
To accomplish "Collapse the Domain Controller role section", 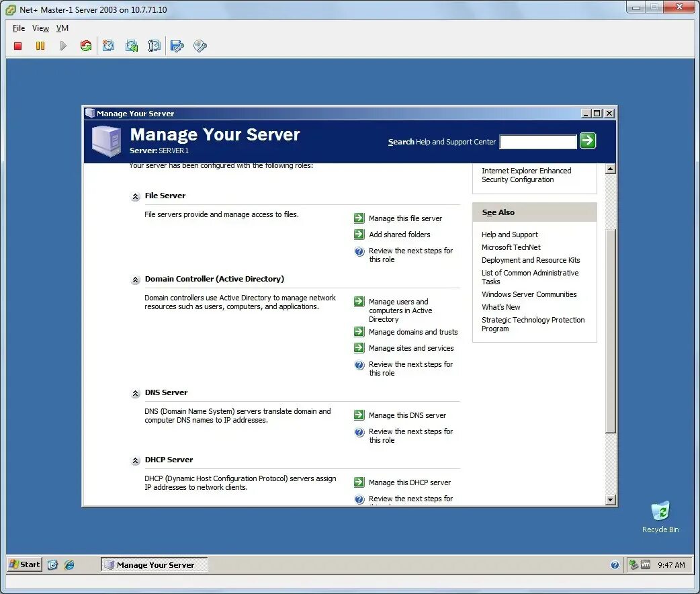I will [x=135, y=280].
